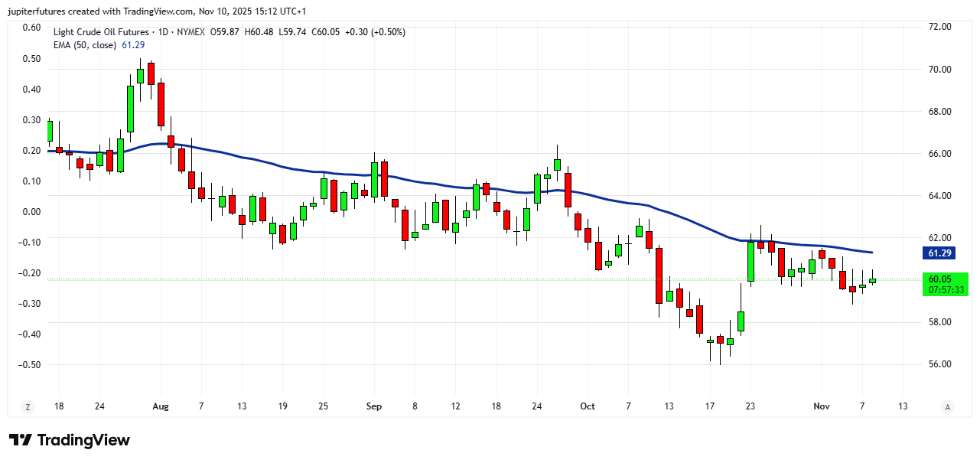980x463 pixels.
Task: Click the +0.30 (+0.50%) change value
Action: pos(374,32)
